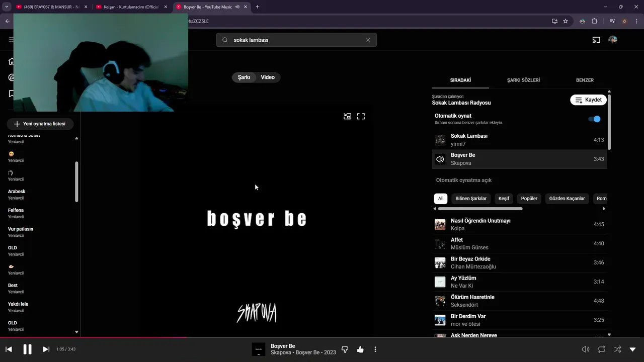Click the filter chips horizontal scrollbar
The image size is (644, 362).
tap(480, 209)
